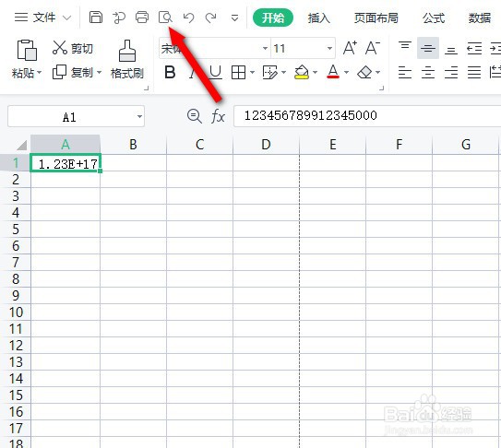This screenshot has height=448, width=501.
Task: Decrease font size with A- icon
Action: point(373,48)
